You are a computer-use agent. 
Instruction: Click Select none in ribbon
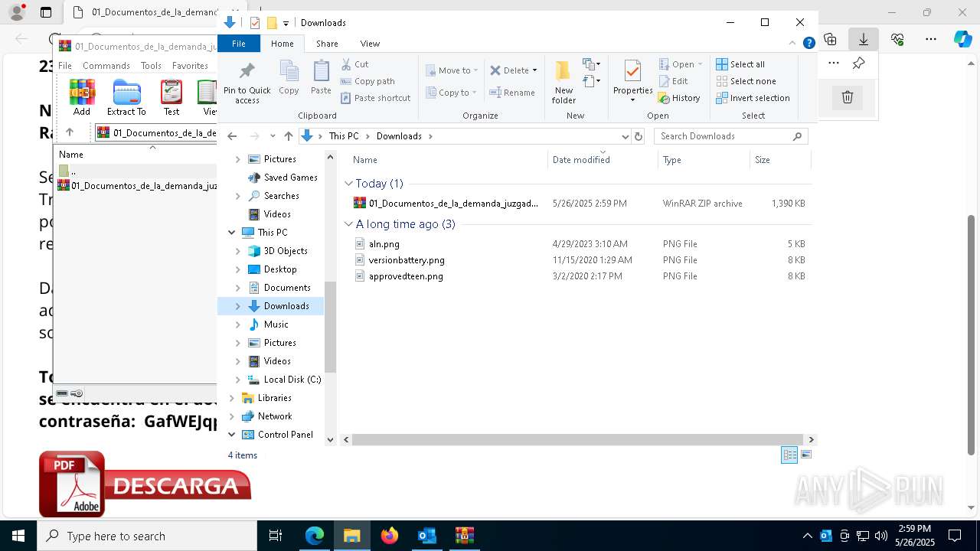746,81
